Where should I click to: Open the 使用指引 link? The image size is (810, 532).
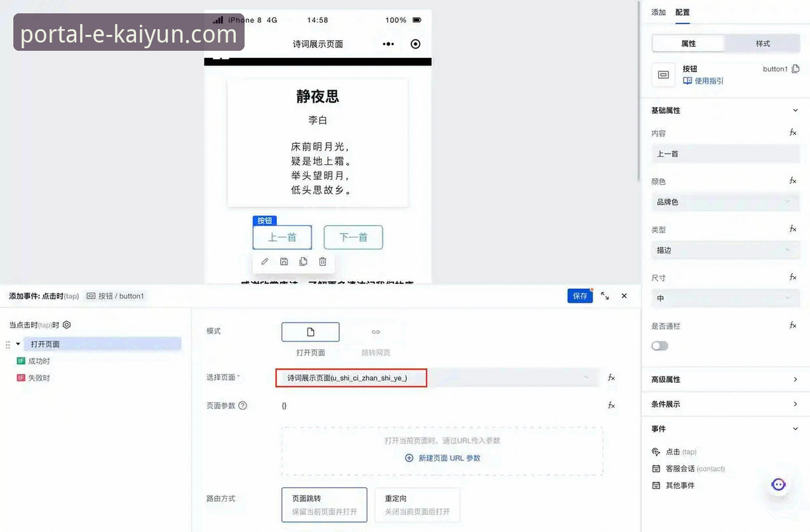pyautogui.click(x=703, y=81)
